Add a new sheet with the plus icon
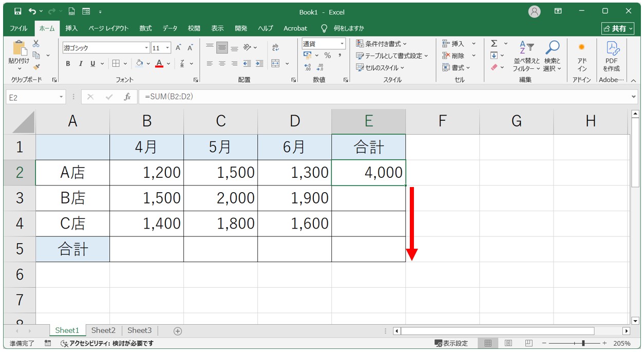 pyautogui.click(x=178, y=331)
